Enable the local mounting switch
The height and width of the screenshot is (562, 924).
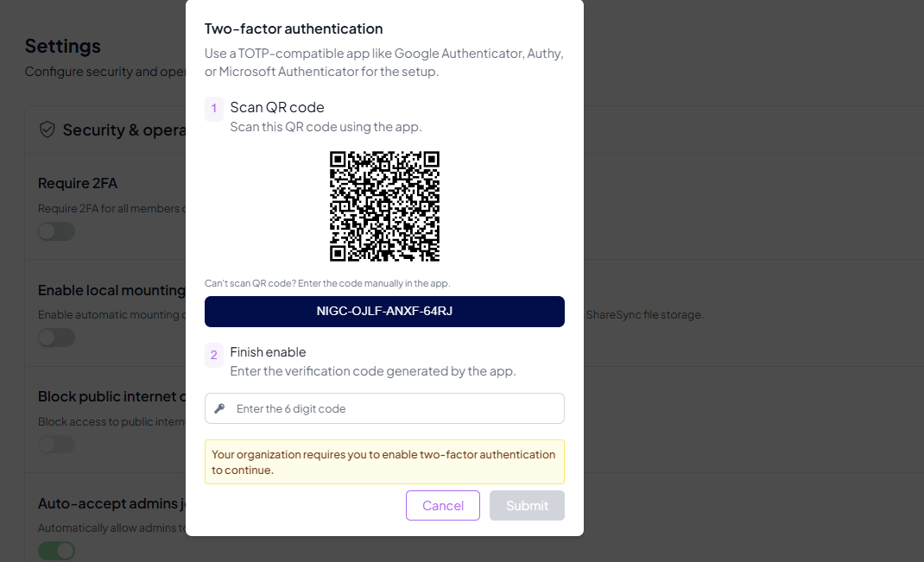pyautogui.click(x=56, y=338)
